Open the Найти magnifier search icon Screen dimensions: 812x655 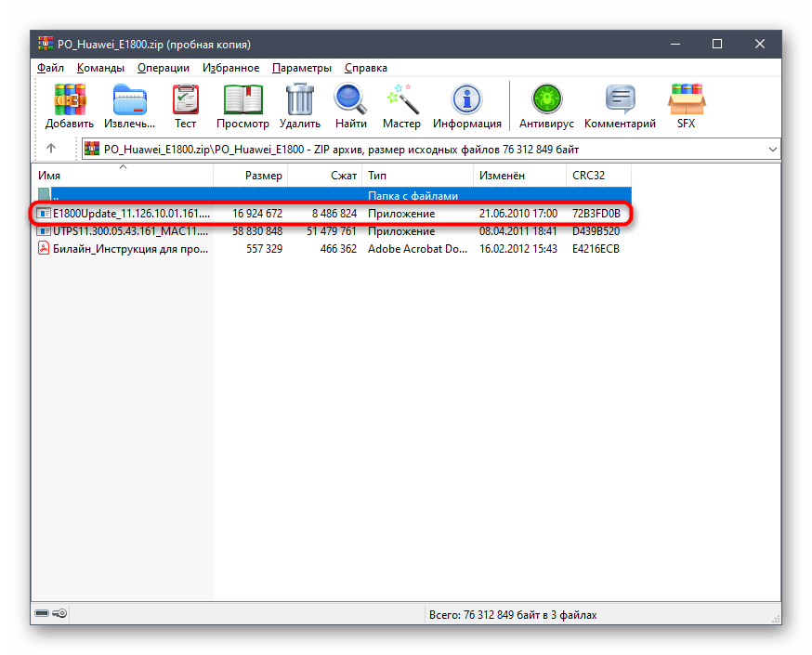350,99
